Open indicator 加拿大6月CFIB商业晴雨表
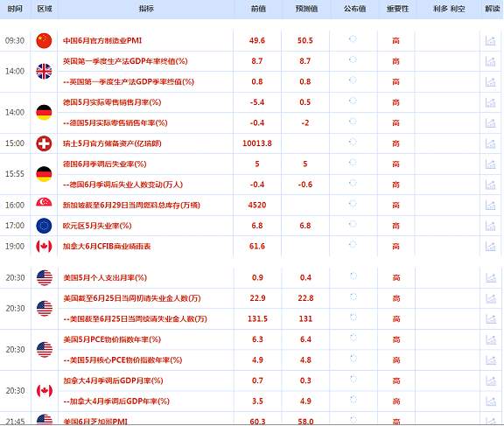This screenshot has width=504, height=426. coord(107,247)
